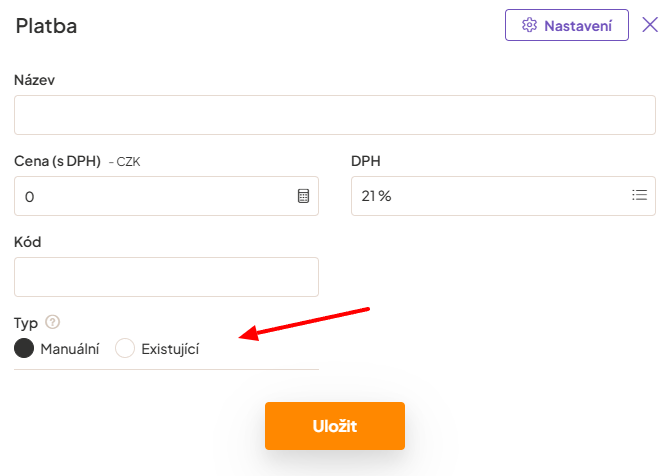Click the Manuální option label text
Image resolution: width=671 pixels, height=476 pixels.
coord(70,349)
